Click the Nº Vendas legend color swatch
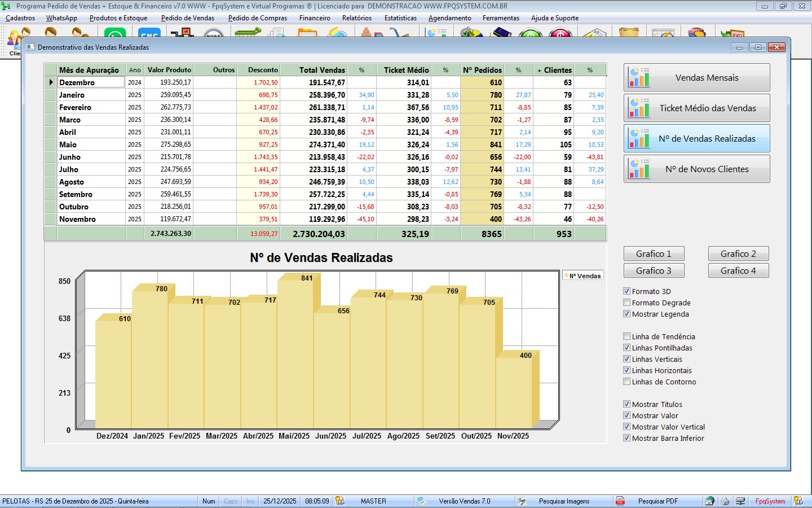Screen dimensions: 812x508 click(x=566, y=276)
